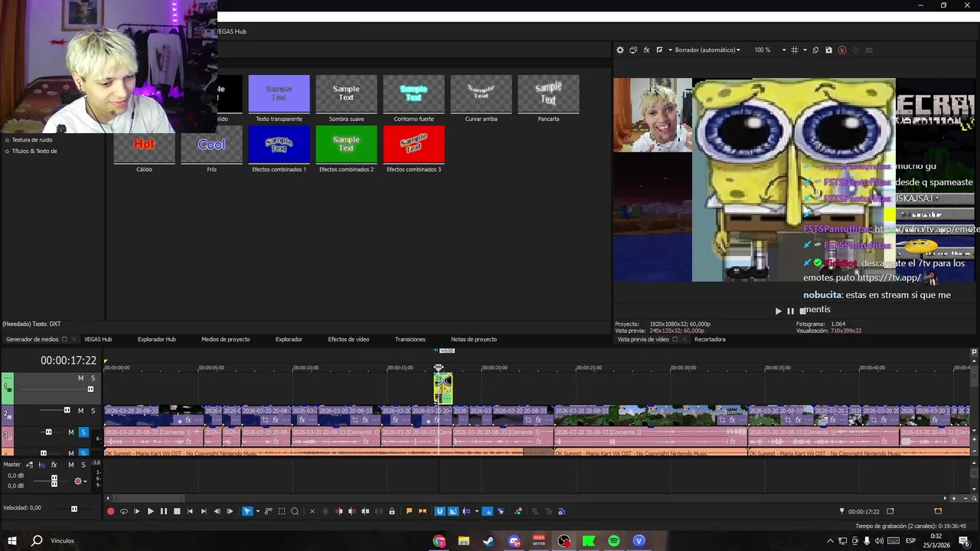
Task: Toggle the split screen view icon
Action: 659,50
